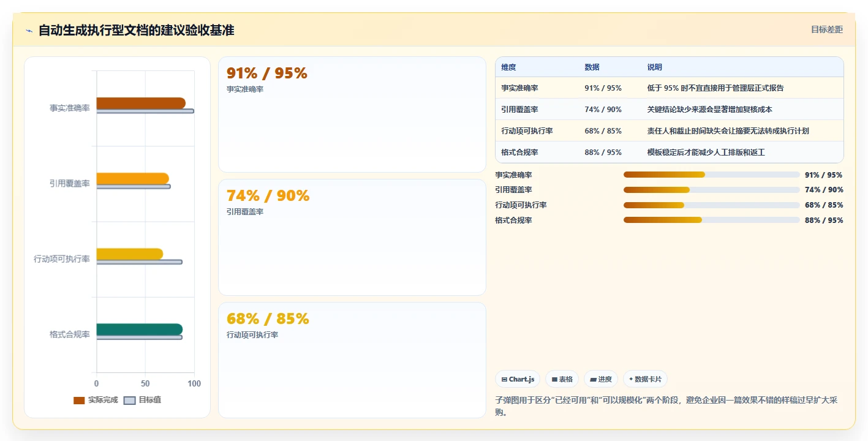Click the 格式合规率 y-axis label in chart
Viewport: 868px width, 441px height.
pyautogui.click(x=70, y=334)
